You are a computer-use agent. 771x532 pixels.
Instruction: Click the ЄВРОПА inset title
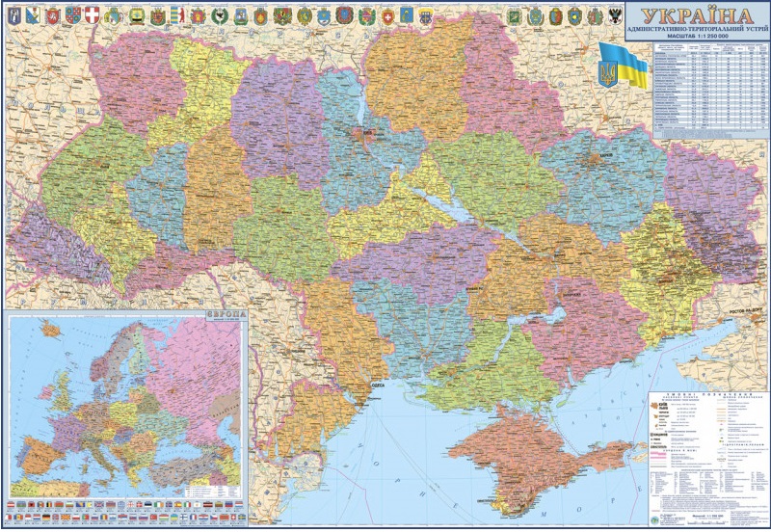[x=225, y=316]
